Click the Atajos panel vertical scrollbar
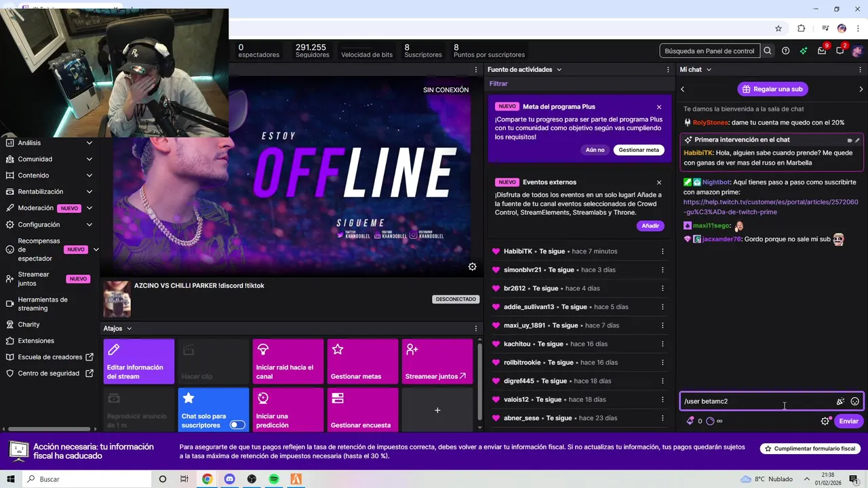868x488 pixels. pos(479,382)
